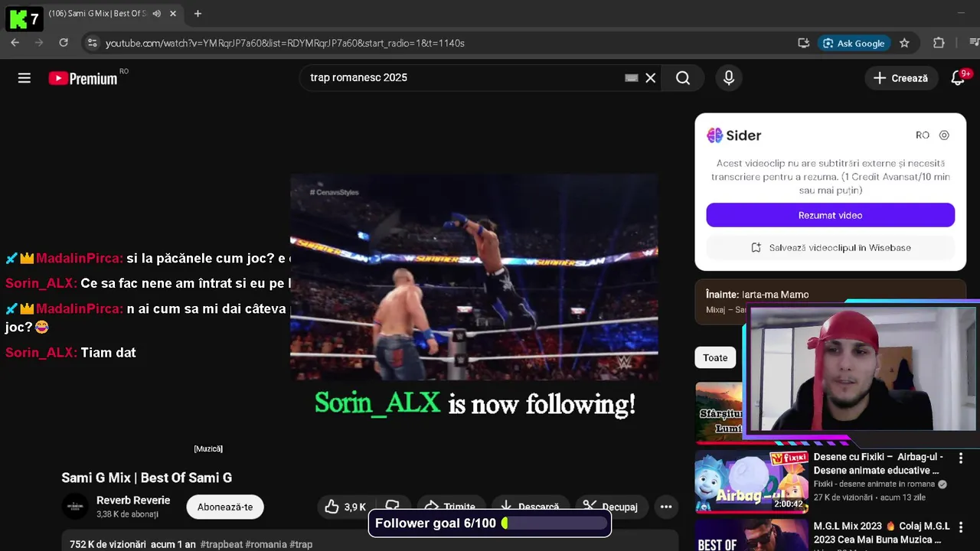Screen dimensions: 980x551
Task: Bookmark this page with the star
Action: [x=904, y=43]
